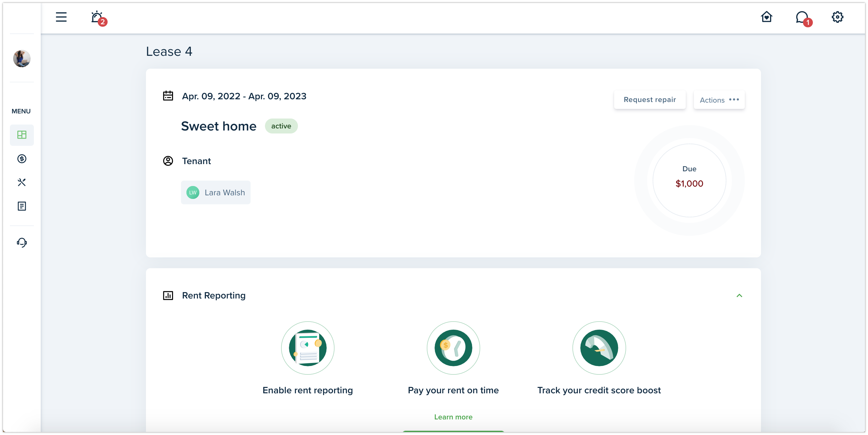Click the active status badge
This screenshot has height=435, width=868.
[281, 126]
